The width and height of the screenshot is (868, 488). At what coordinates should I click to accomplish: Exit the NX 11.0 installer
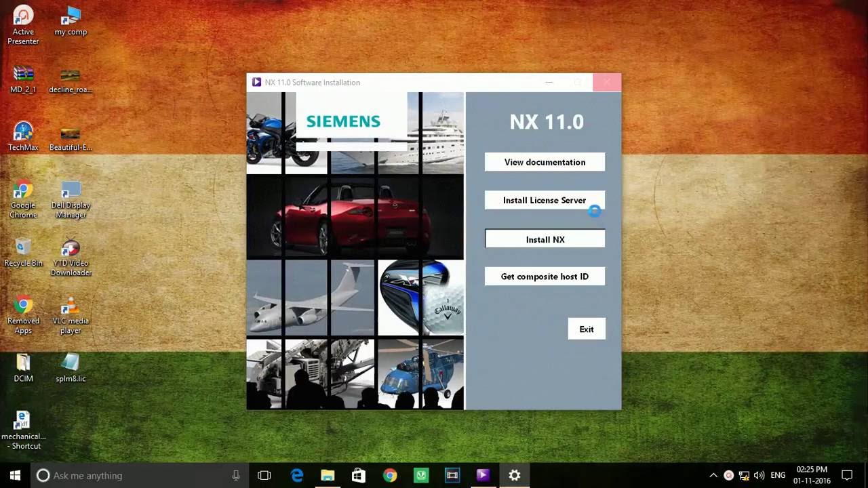click(x=587, y=329)
